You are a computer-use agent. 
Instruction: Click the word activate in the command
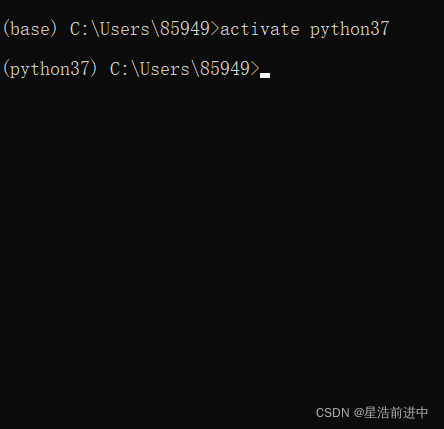click(260, 29)
